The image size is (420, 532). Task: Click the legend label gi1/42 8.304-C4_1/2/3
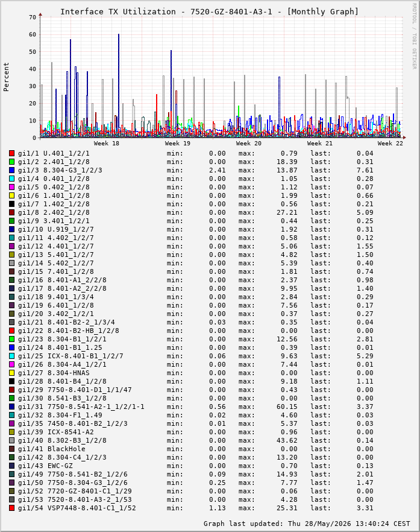pos(62,458)
